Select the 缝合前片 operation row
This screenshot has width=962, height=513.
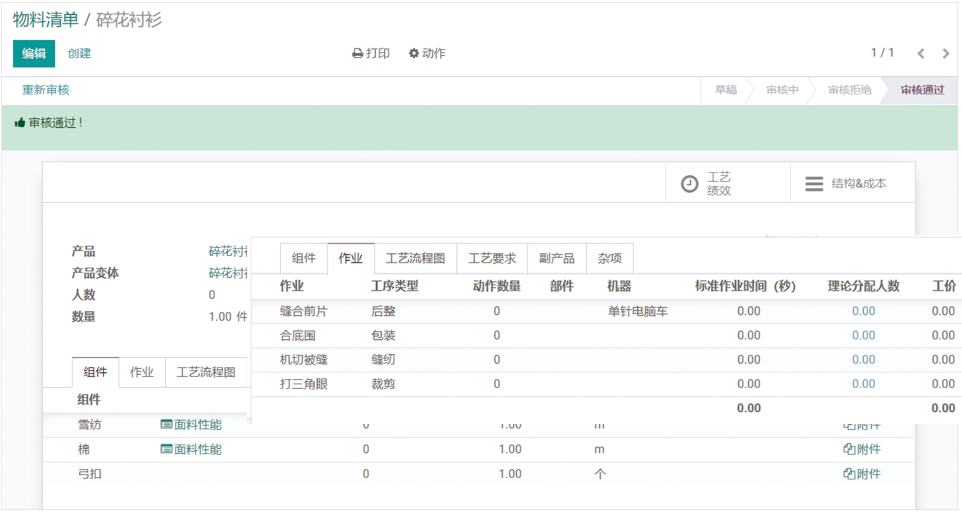coord(304,311)
